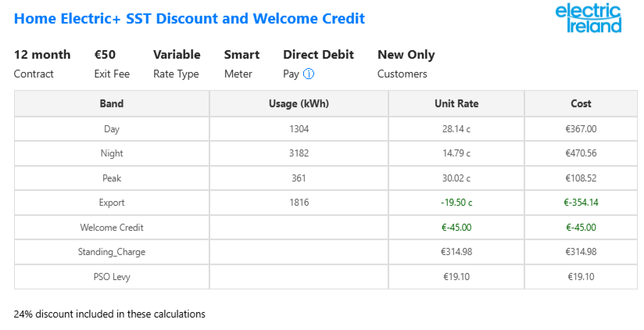Select the PSO Levy cost €19.10

click(581, 277)
